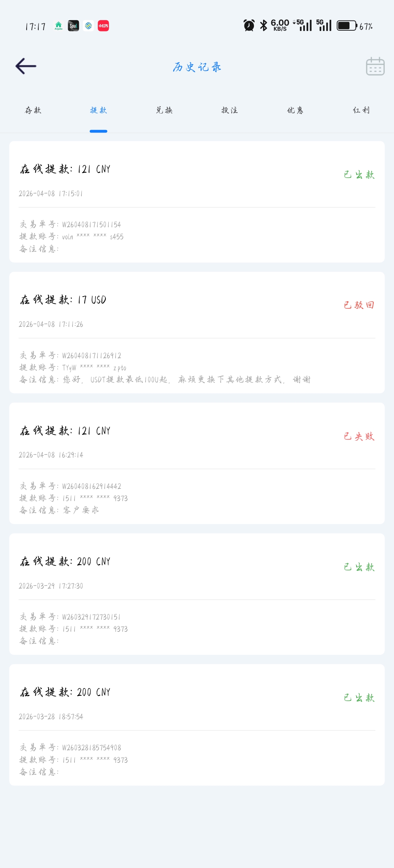Switch to the 存款 tab

33,110
